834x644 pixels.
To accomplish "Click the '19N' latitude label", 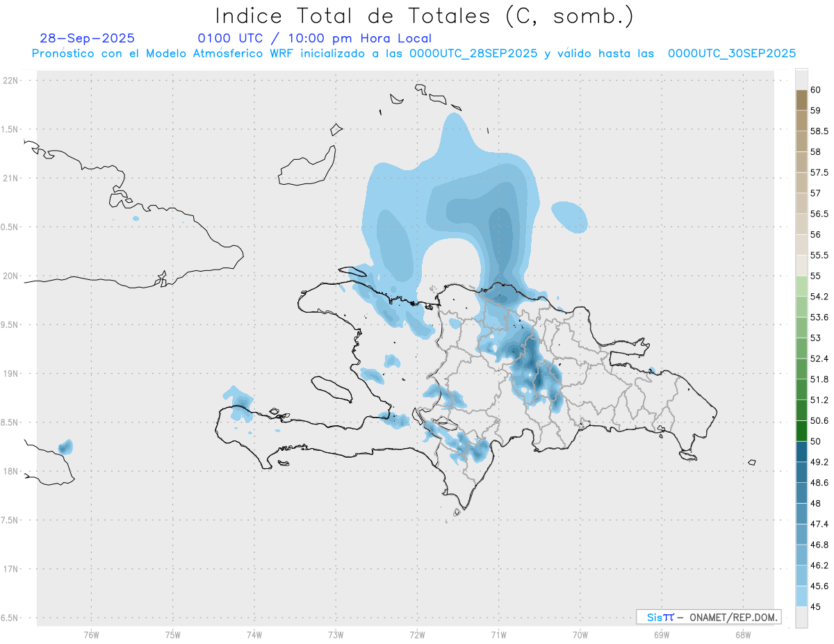I will pos(10,374).
